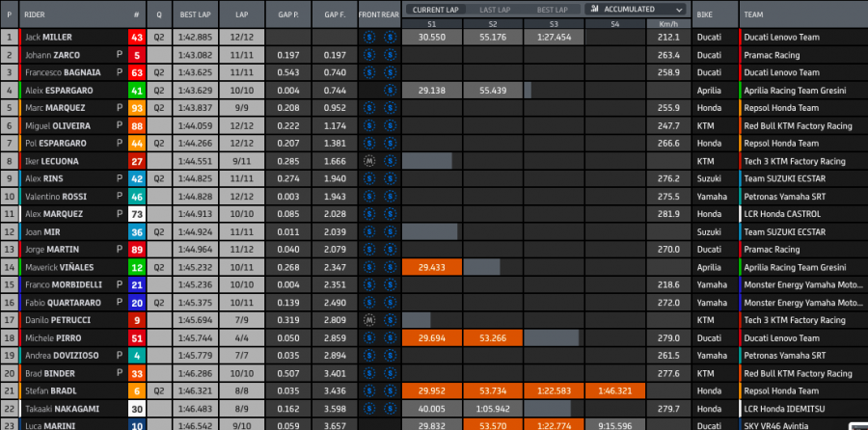Click the chevron arrow on Accumulated selector
868x430 pixels.
(x=679, y=9)
